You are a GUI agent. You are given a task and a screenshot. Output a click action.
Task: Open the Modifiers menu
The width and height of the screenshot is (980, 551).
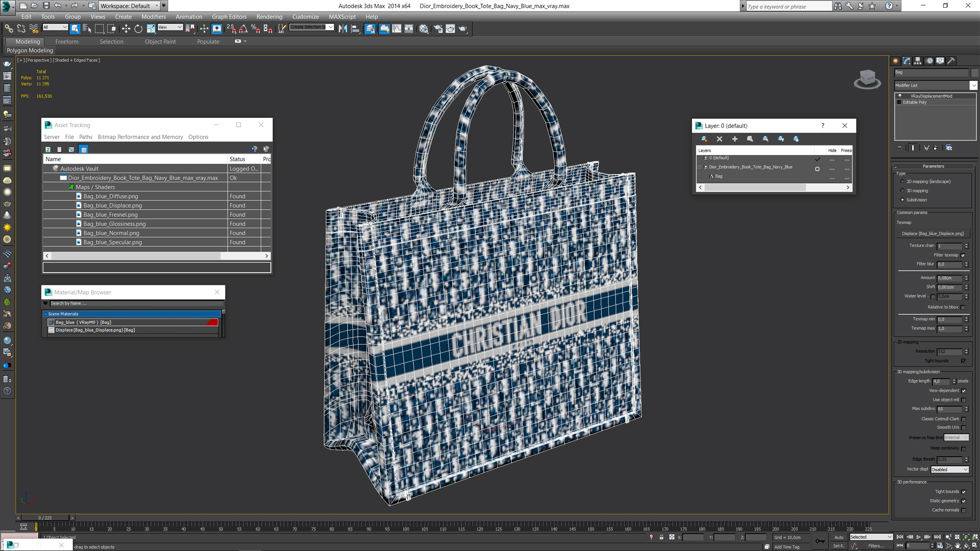154,17
